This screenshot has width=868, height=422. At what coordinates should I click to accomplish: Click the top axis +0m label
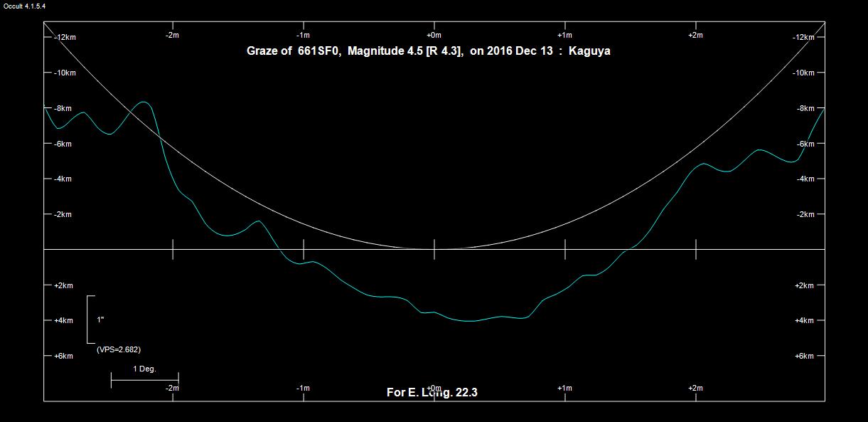(x=434, y=35)
